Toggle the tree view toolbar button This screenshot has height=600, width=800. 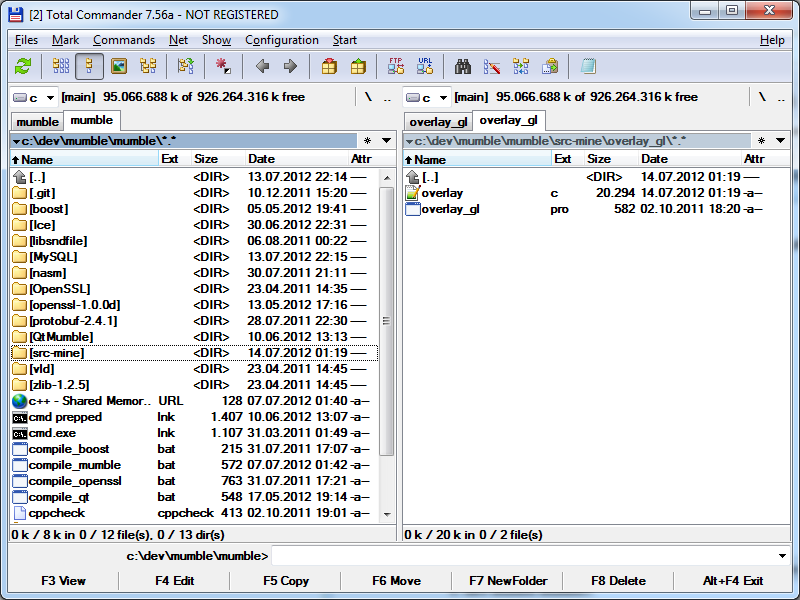click(148, 67)
